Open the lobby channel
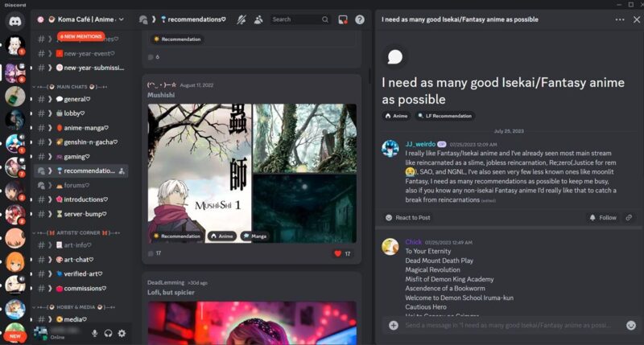This screenshot has height=345, width=644. click(x=81, y=113)
